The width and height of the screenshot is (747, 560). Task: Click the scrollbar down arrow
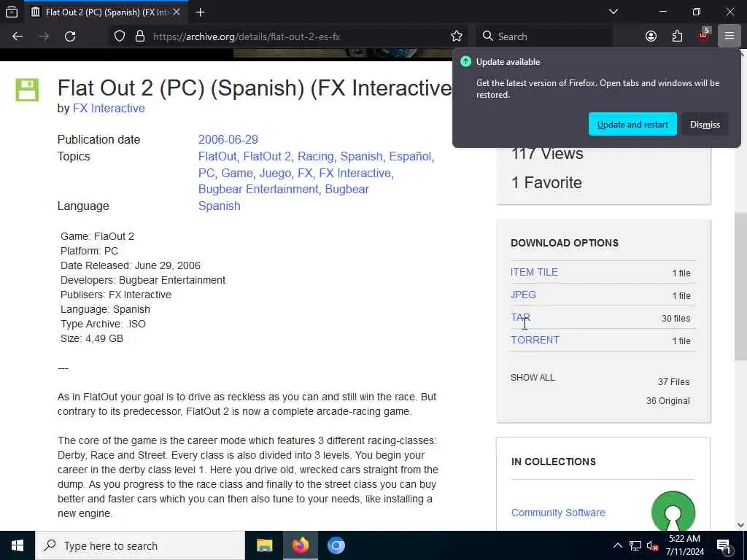pos(740,525)
